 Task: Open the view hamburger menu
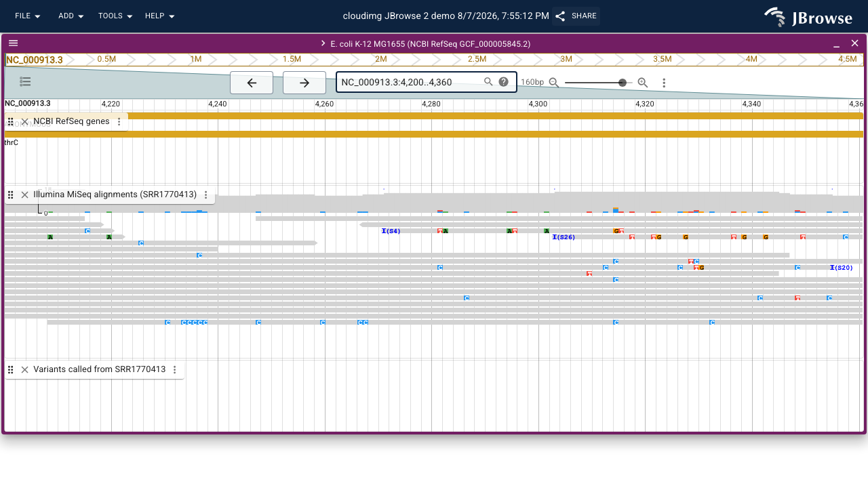point(13,43)
